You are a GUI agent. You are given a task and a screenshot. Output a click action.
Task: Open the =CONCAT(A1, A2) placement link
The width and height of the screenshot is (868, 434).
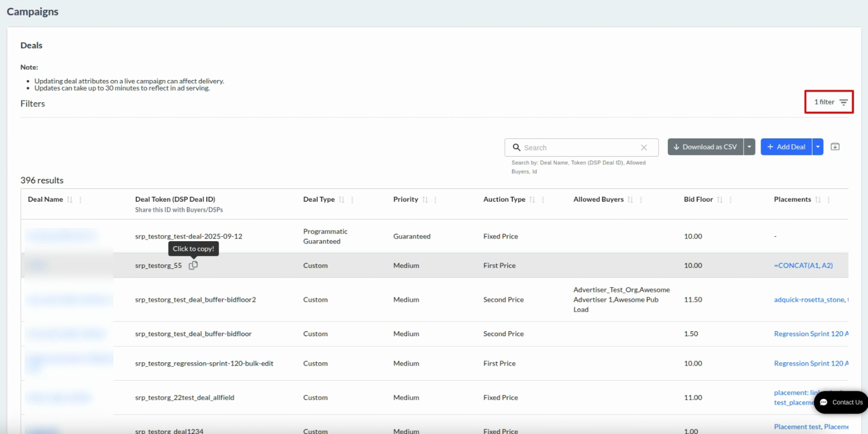pyautogui.click(x=803, y=265)
